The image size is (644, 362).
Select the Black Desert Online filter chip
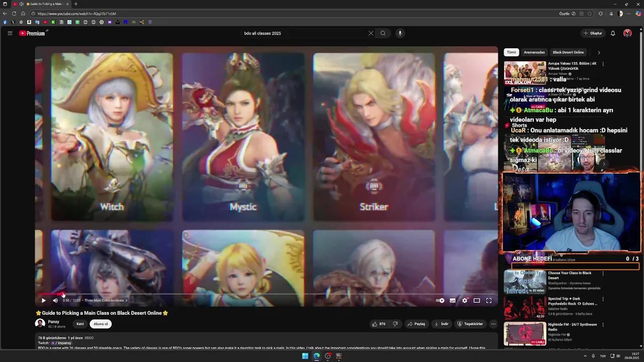click(568, 52)
